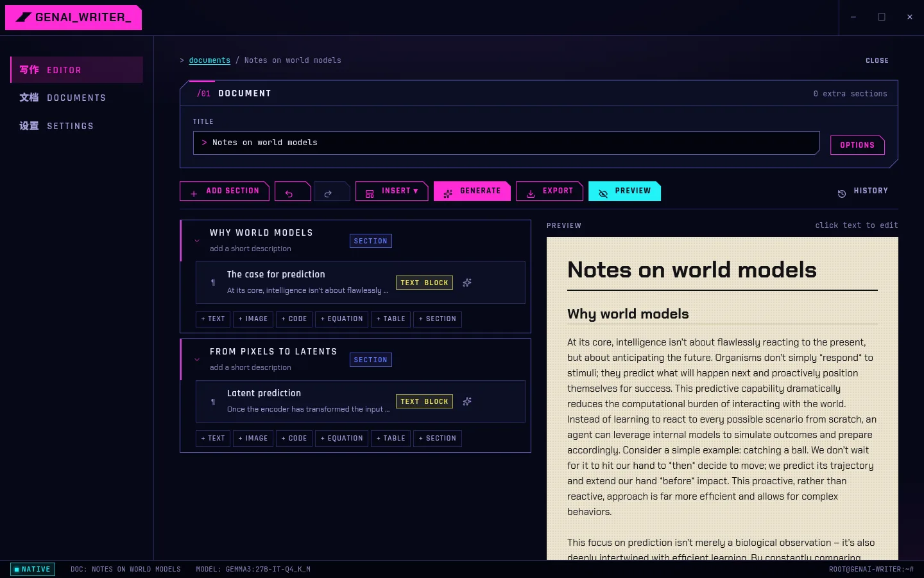Click the redo arrow button
Image resolution: width=924 pixels, height=578 pixels.
[332, 191]
